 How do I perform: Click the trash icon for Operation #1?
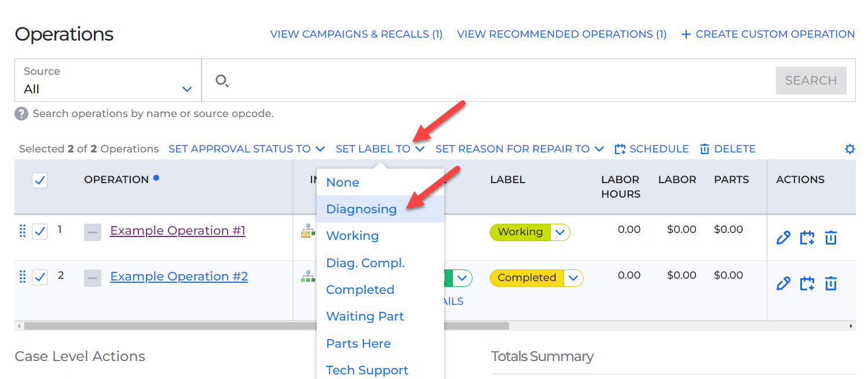[831, 238]
